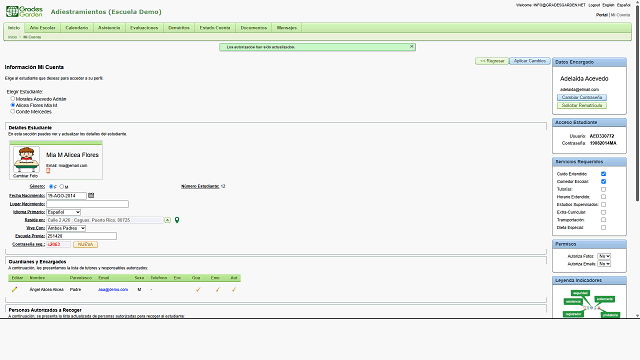
Task: Choose gender M radio button
Action: tap(62, 187)
